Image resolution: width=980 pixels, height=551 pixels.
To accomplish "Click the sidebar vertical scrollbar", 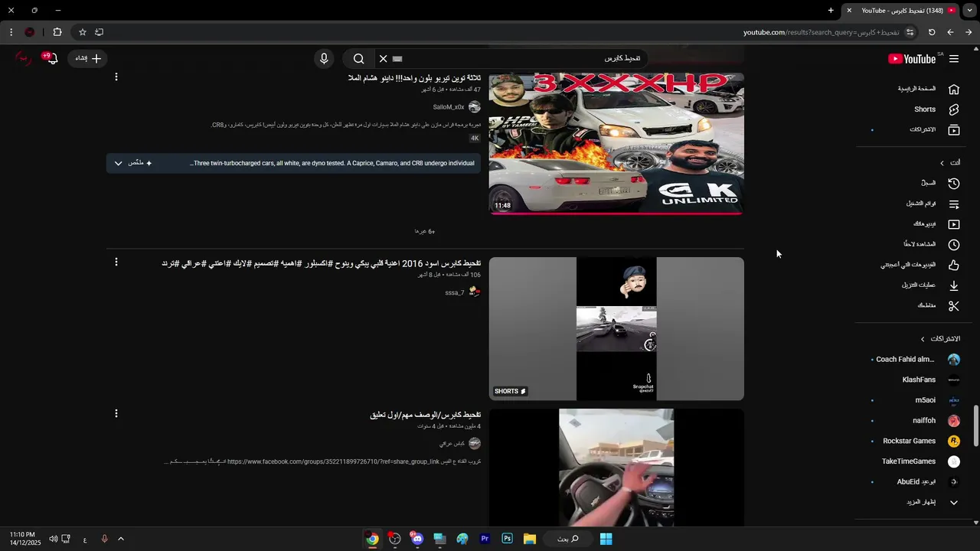I will pos(975,425).
